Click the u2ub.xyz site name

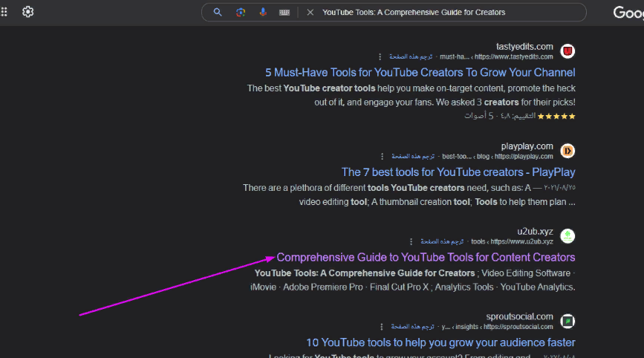point(535,232)
